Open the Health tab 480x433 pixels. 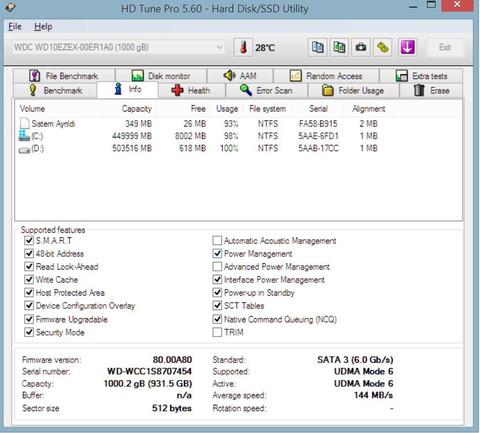[192, 90]
